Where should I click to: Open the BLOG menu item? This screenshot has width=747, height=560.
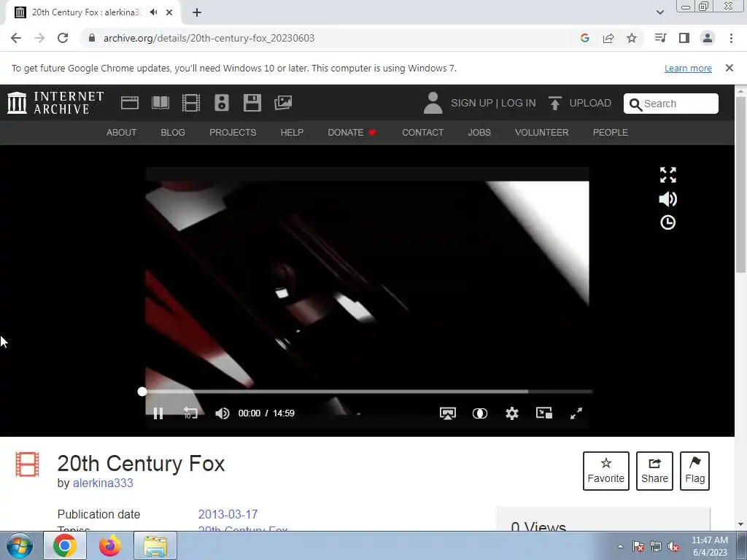173,133
